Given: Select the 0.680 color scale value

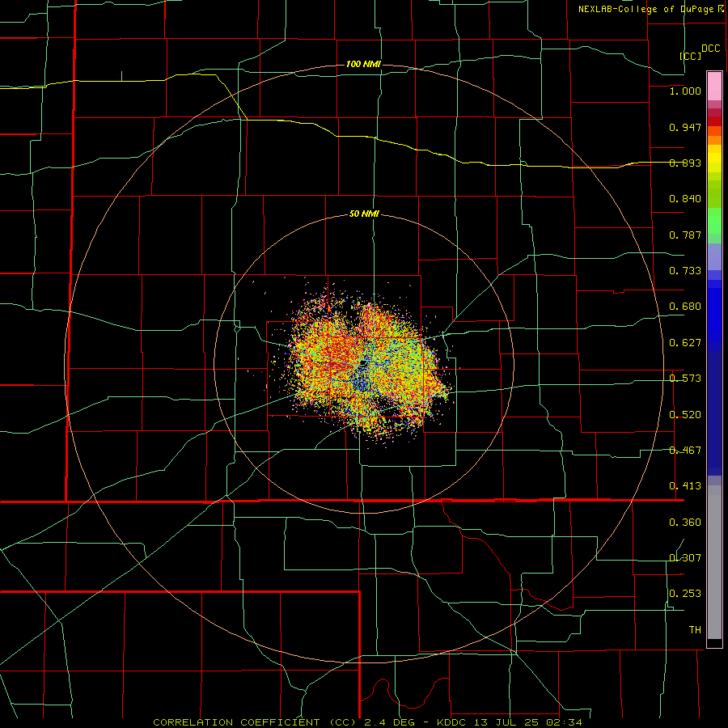Looking at the screenshot, I should coord(685,307).
